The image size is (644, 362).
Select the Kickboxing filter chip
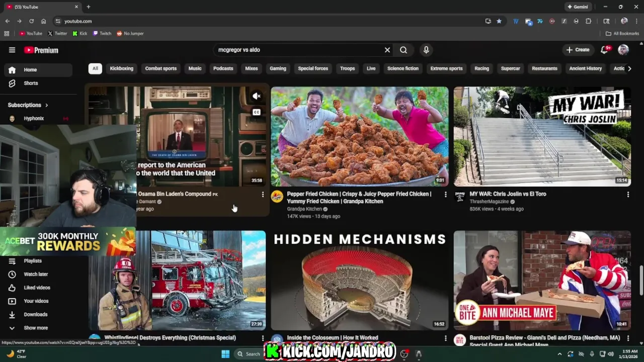pyautogui.click(x=122, y=68)
